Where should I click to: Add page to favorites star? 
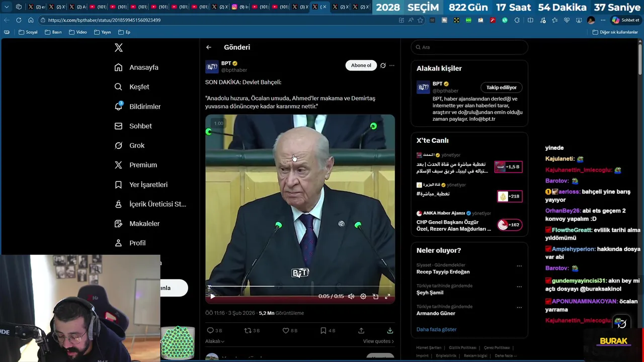pyautogui.click(x=420, y=20)
